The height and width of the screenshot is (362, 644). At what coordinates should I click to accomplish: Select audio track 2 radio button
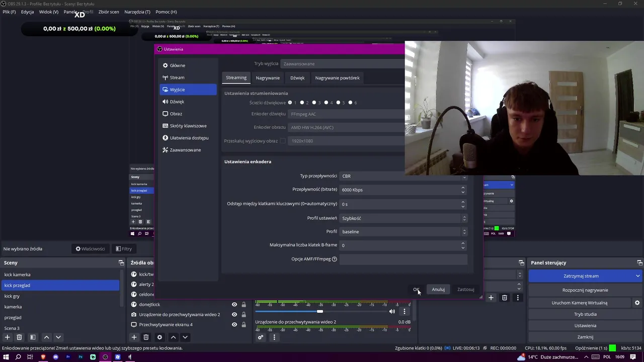click(302, 103)
